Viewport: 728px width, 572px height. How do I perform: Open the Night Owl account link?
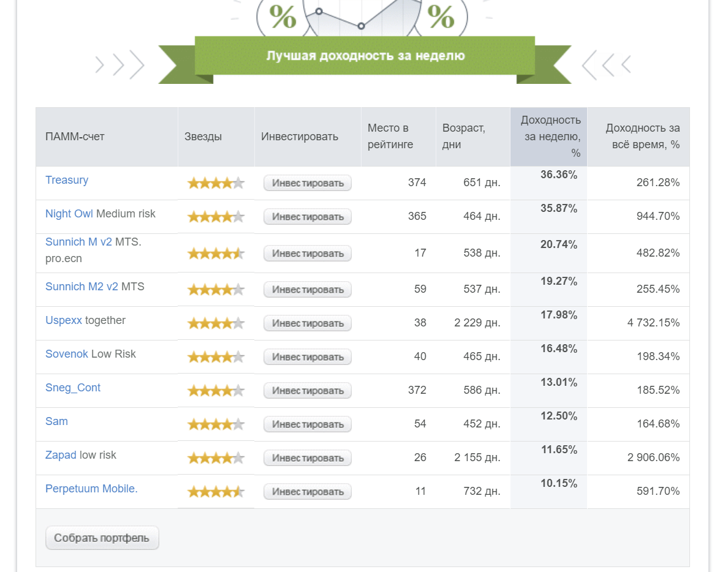click(x=69, y=214)
